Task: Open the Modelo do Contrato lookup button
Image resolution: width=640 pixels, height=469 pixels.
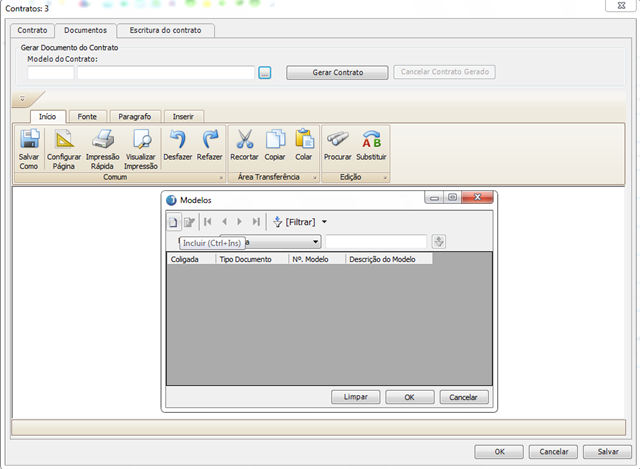Action: tap(265, 73)
